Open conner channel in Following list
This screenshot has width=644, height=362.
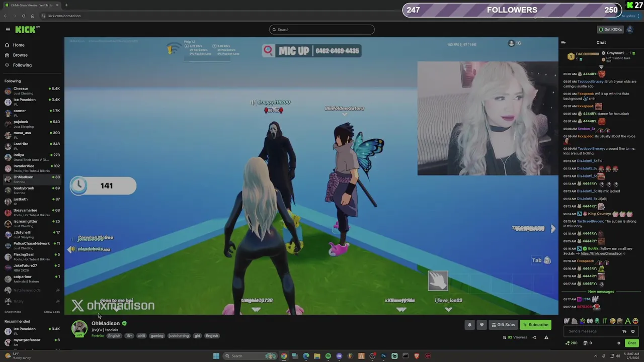click(x=32, y=113)
